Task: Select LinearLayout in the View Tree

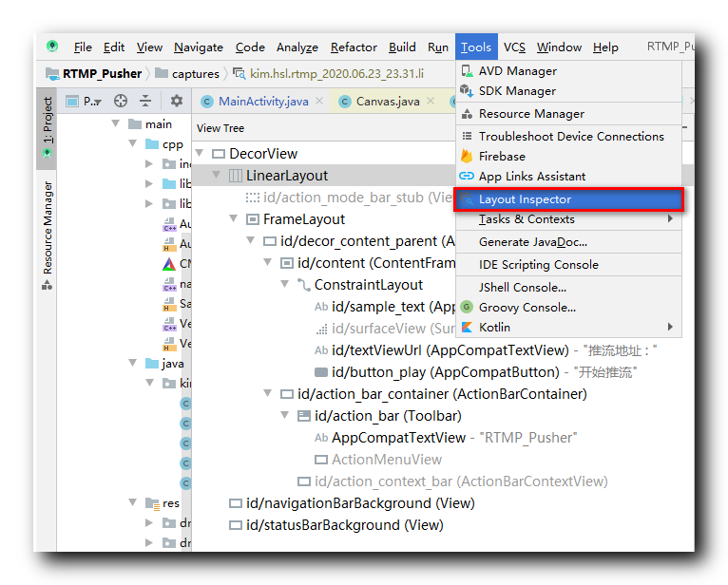Action: (x=287, y=176)
